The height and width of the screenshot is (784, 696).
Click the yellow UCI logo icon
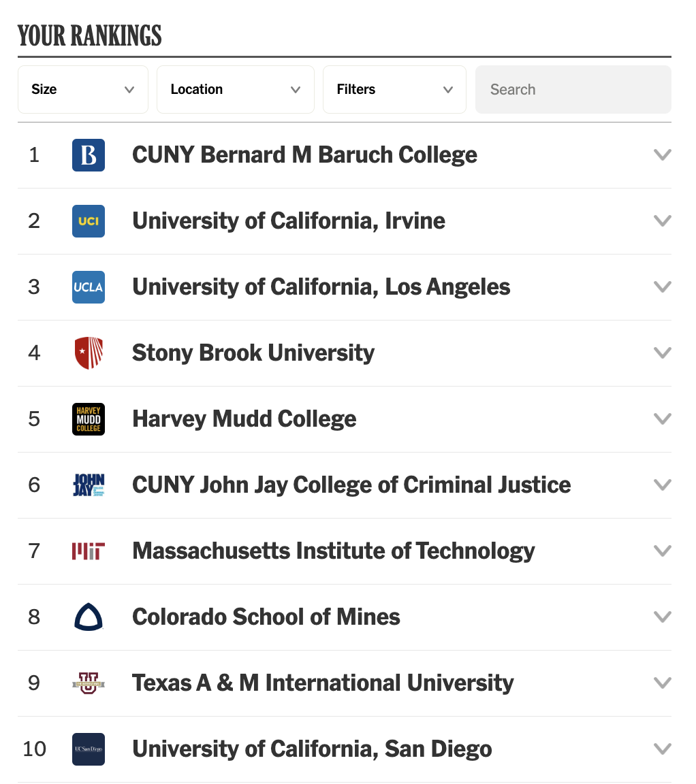(x=89, y=221)
